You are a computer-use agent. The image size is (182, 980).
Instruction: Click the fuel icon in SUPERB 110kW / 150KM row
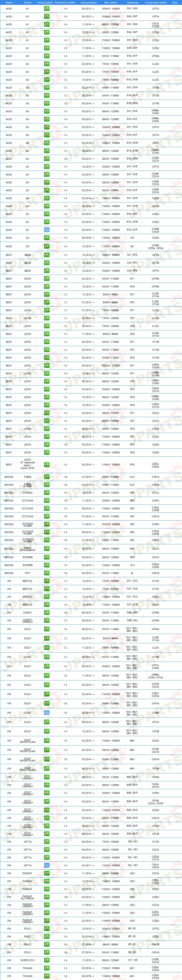click(47, 565)
